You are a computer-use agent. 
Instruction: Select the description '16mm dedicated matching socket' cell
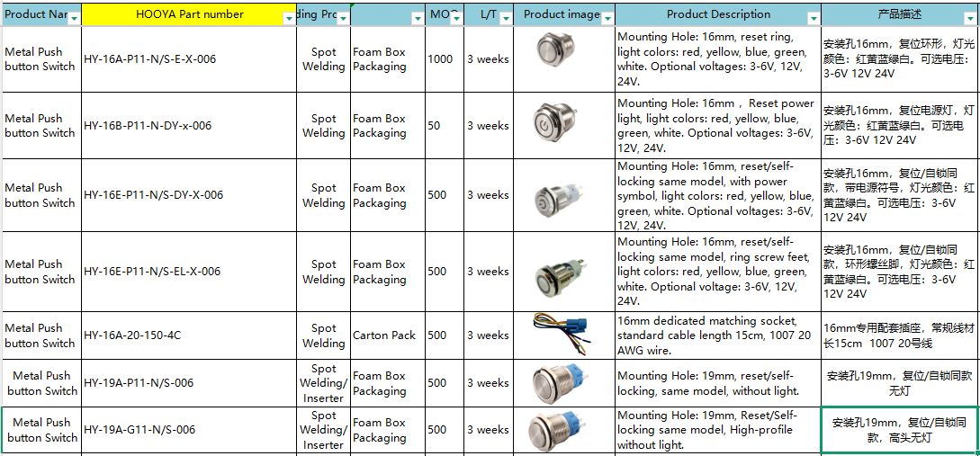[x=717, y=335]
